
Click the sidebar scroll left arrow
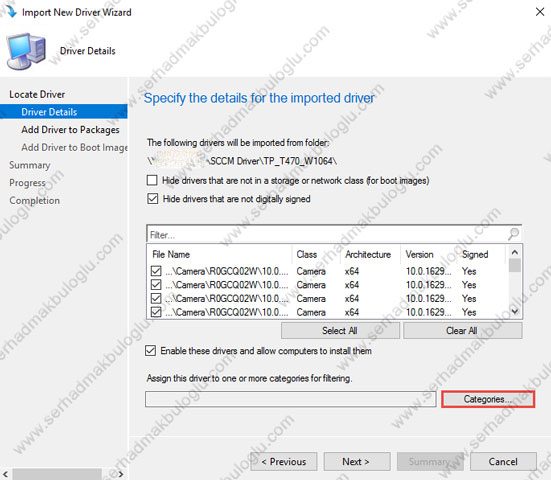(5, 474)
